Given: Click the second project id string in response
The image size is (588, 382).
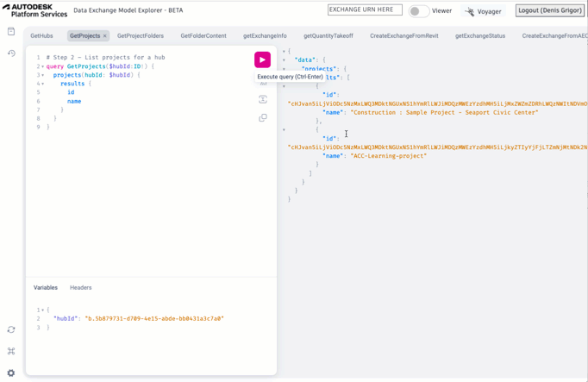Looking at the screenshot, I should 438,147.
